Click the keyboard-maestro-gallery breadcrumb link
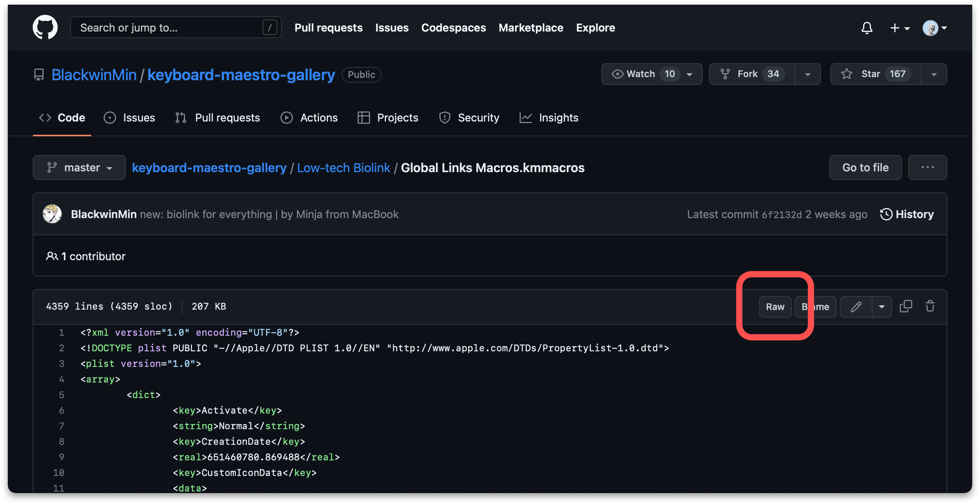Viewport: 980px width, 504px height. (209, 167)
